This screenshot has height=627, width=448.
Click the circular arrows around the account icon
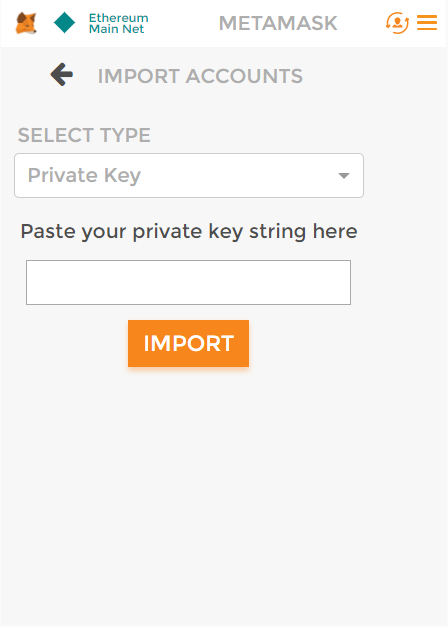click(397, 22)
